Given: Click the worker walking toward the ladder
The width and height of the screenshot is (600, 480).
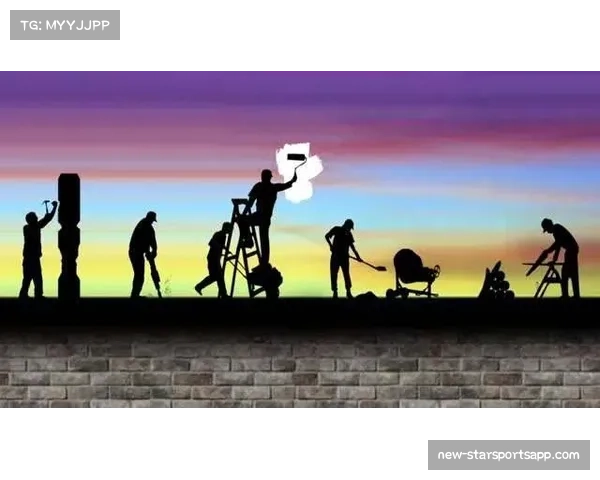Looking at the screenshot, I should pyautogui.click(x=215, y=260).
